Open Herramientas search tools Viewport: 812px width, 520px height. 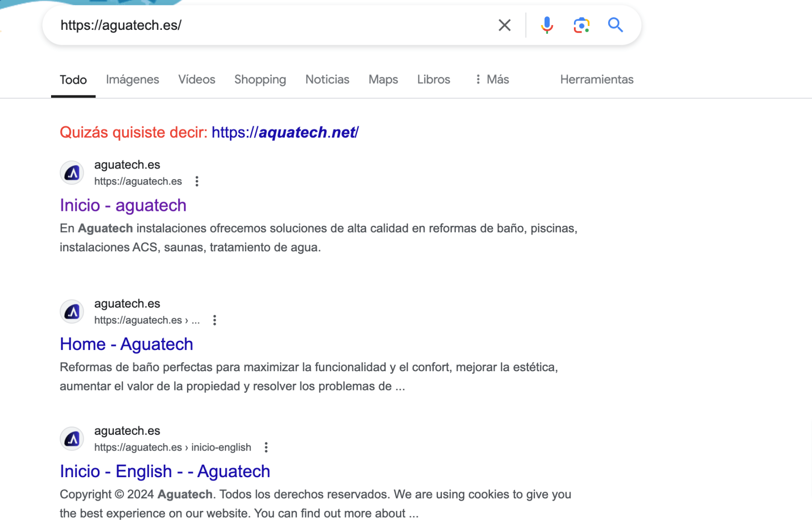[597, 80]
